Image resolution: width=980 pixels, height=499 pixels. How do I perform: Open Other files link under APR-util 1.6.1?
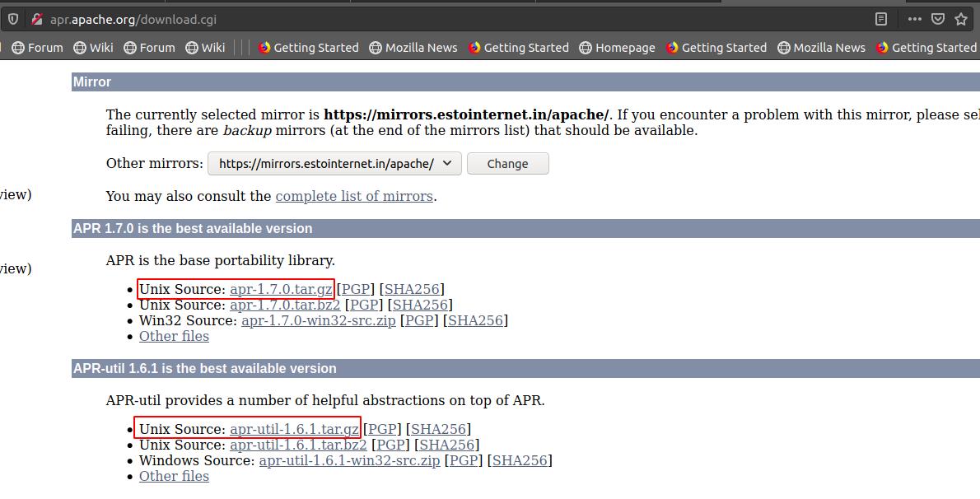tap(175, 477)
